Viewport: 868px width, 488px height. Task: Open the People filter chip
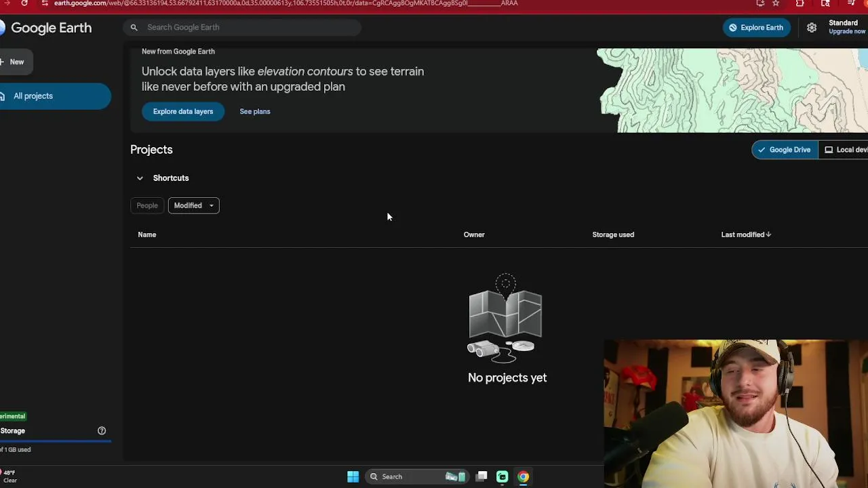147,205
